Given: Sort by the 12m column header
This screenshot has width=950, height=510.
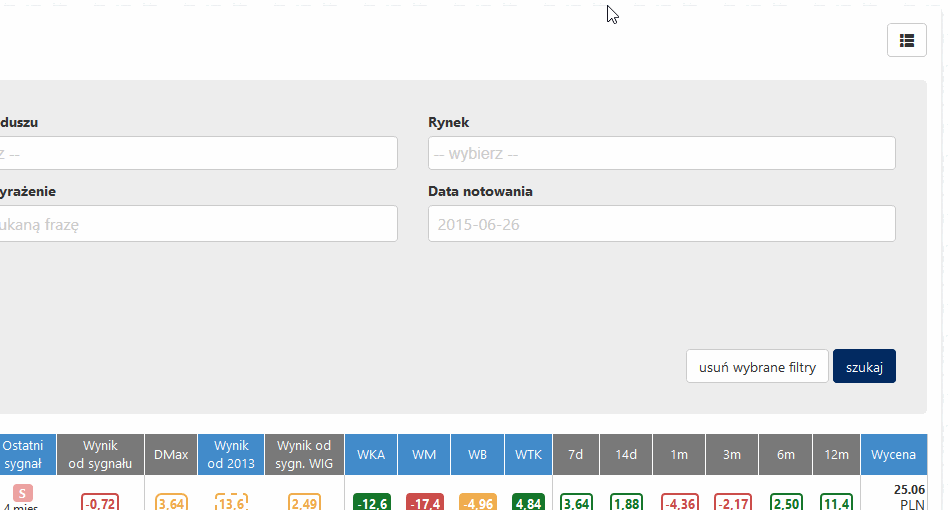Looking at the screenshot, I should pyautogui.click(x=836, y=454).
